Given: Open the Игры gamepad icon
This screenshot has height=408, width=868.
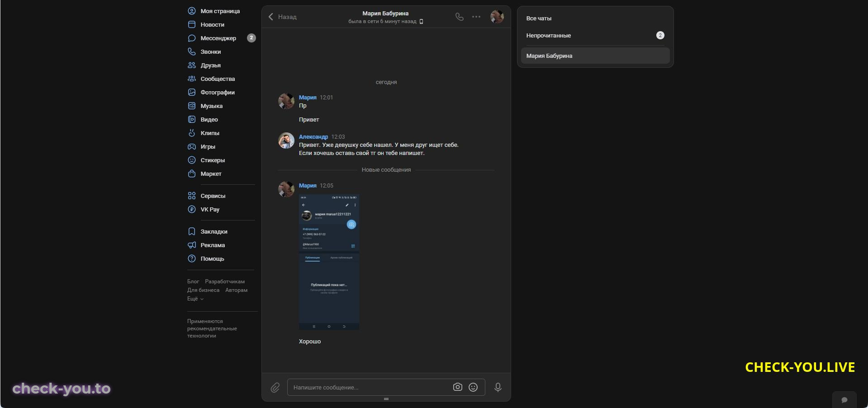Looking at the screenshot, I should [192, 146].
